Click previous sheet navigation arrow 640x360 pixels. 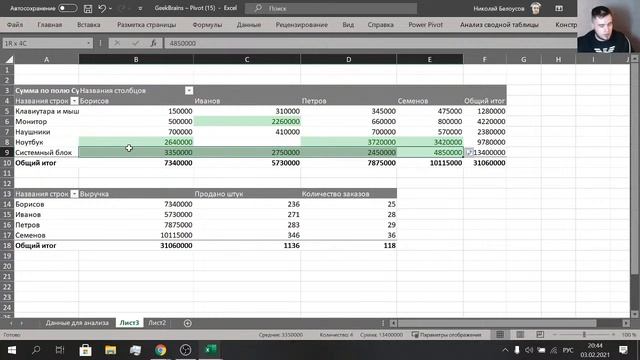(x=11, y=323)
